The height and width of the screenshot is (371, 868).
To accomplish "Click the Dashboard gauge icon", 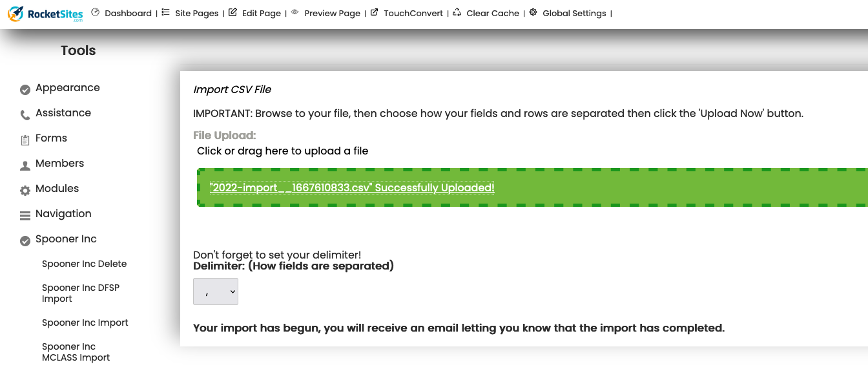I will [96, 12].
